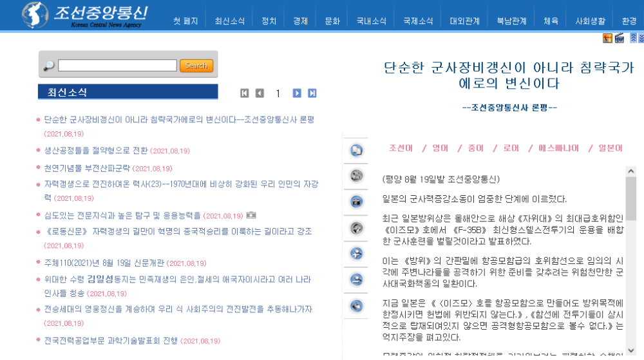The width and height of the screenshot is (644, 360).
Task: Click the article scrollbar up arrow
Action: click(x=631, y=171)
